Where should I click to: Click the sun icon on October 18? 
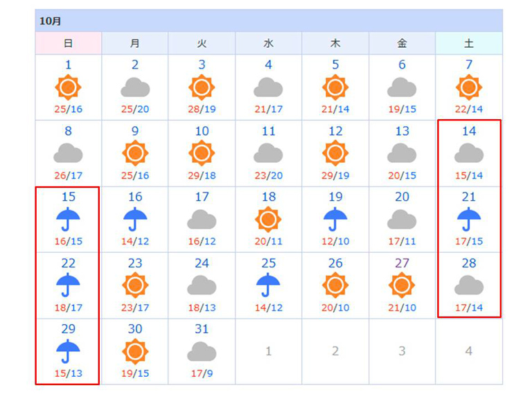(x=268, y=220)
